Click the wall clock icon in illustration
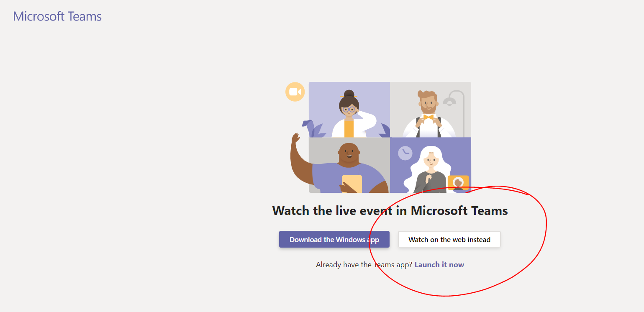Screen dimensions: 644x312 (405, 153)
